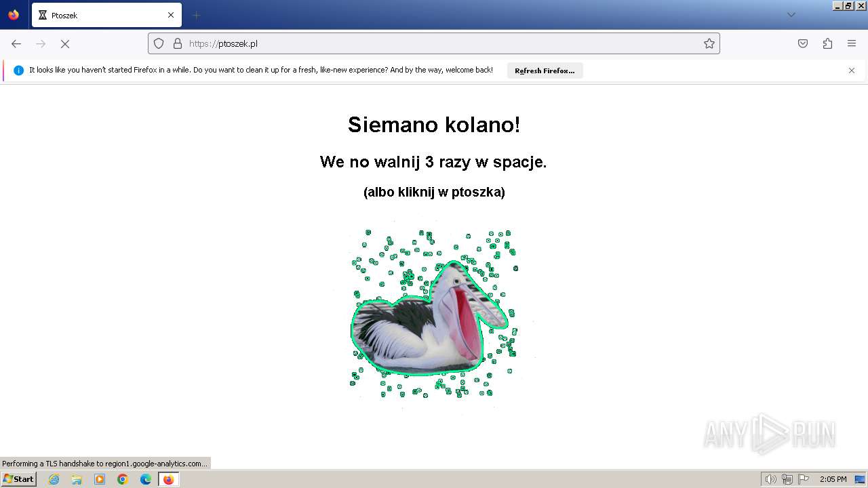This screenshot has height=488, width=868.
Task: Dismiss the Firefox refresh notification
Action: tap(852, 70)
